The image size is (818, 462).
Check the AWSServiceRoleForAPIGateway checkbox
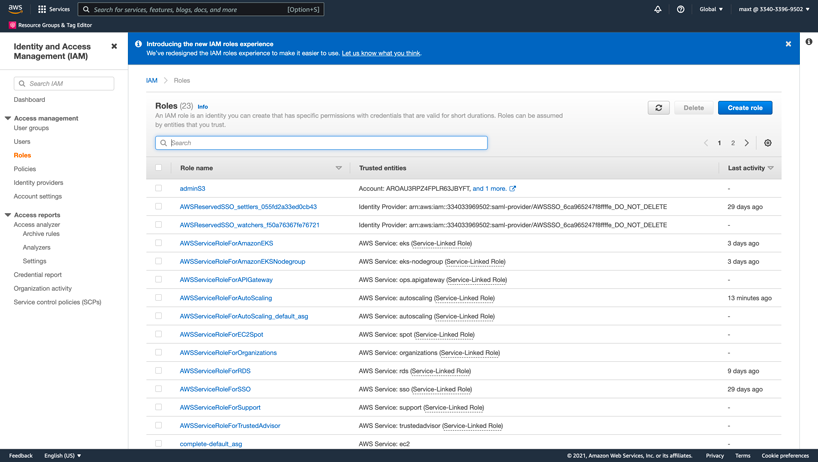pyautogui.click(x=159, y=279)
